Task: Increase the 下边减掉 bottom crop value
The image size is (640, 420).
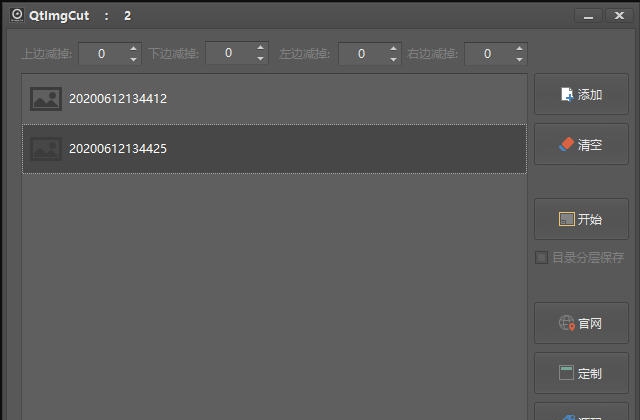Action: (x=260, y=47)
